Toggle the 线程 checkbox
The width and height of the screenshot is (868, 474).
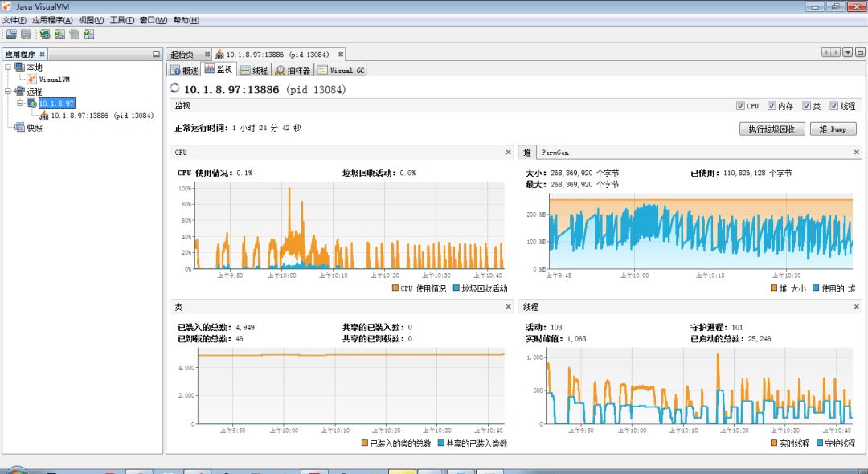833,105
